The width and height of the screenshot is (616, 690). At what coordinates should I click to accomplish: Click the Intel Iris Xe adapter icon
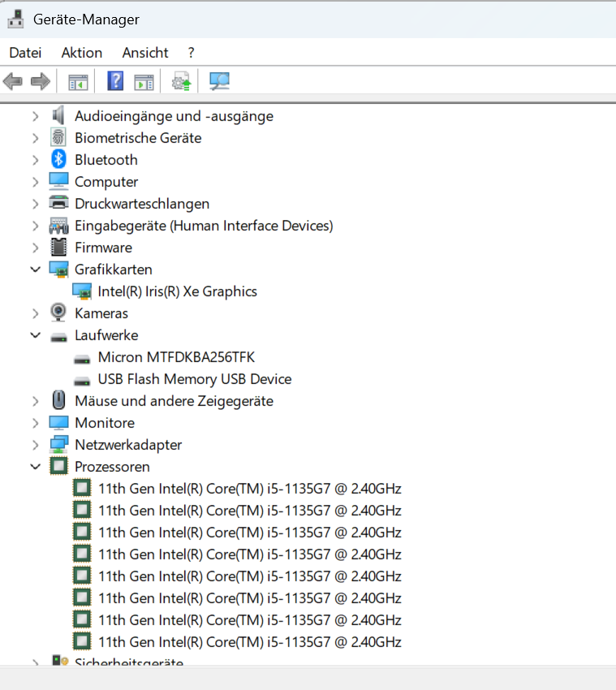(82, 291)
